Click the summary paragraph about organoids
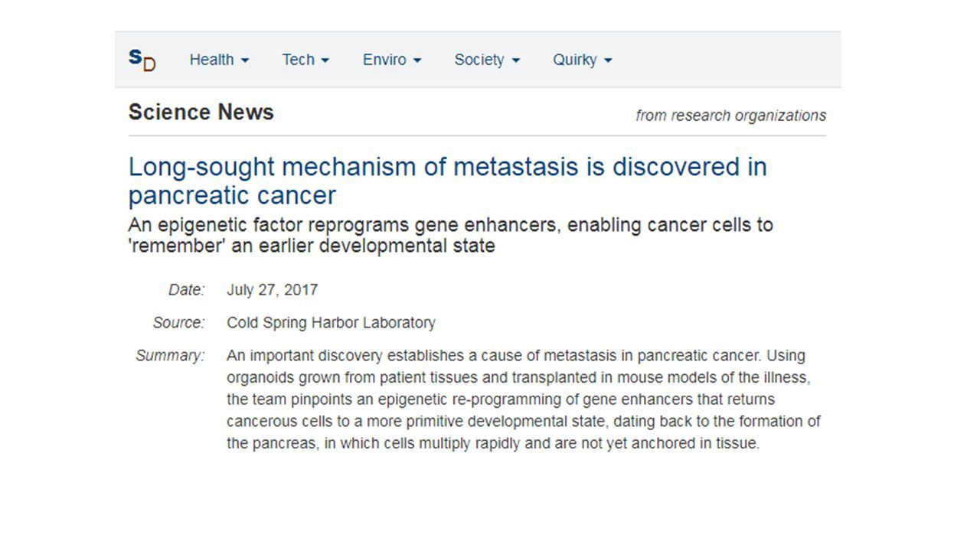The image size is (980, 551). tap(524, 399)
